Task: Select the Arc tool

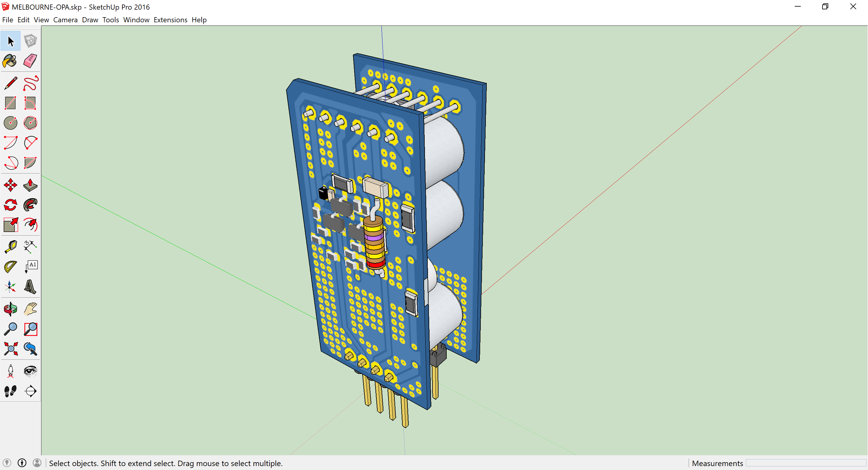Action: tap(11, 143)
